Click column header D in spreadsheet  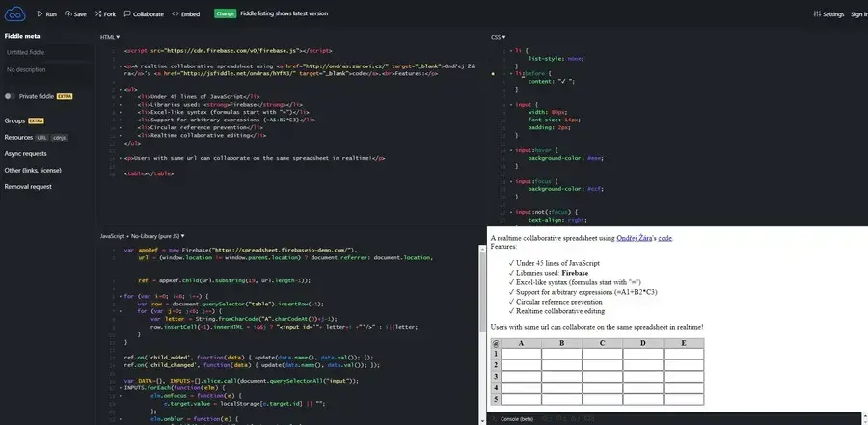pyautogui.click(x=642, y=343)
